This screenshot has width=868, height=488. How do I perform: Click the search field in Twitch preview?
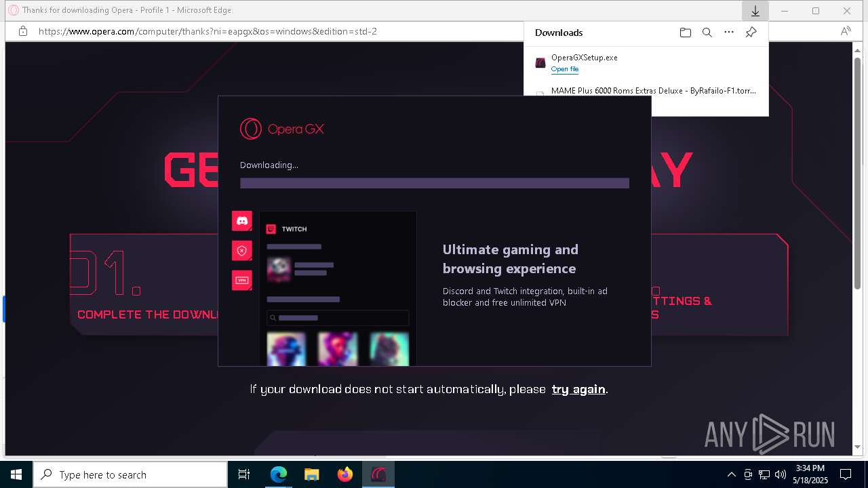click(338, 318)
